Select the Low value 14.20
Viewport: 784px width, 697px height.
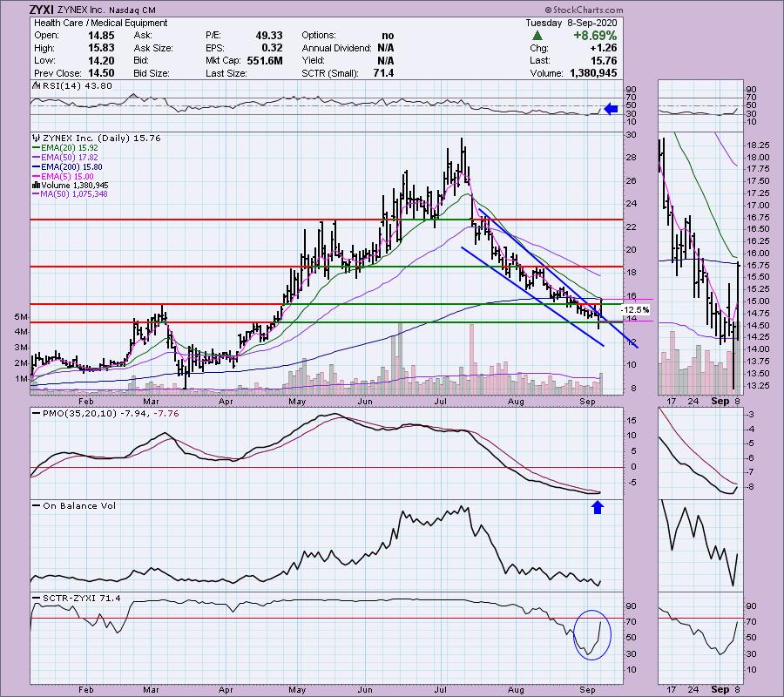(x=102, y=60)
